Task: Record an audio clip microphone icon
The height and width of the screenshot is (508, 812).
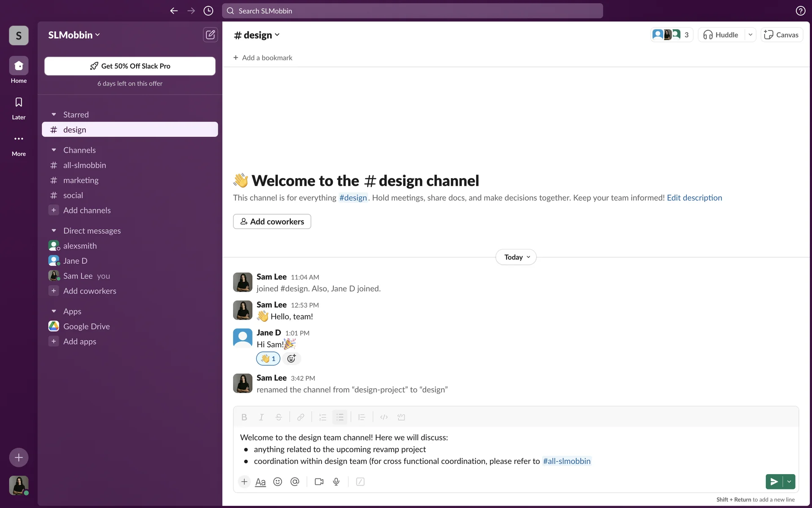Action: point(336,482)
